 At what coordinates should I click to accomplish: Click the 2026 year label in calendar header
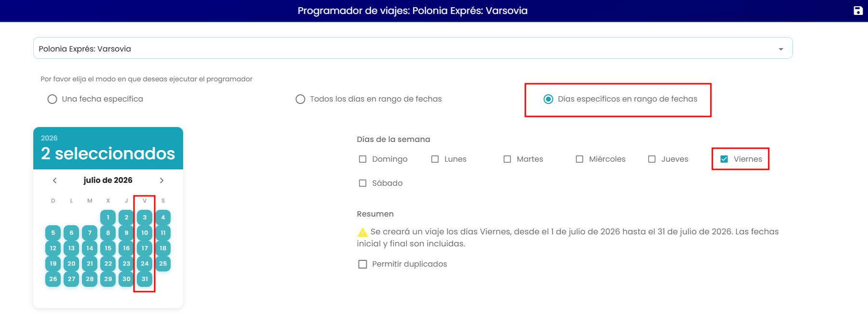[49, 138]
